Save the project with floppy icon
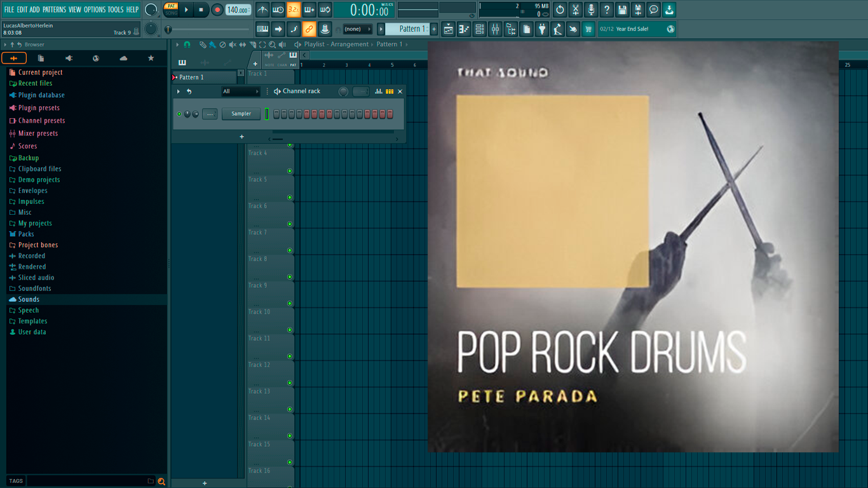The image size is (868, 488). (622, 10)
